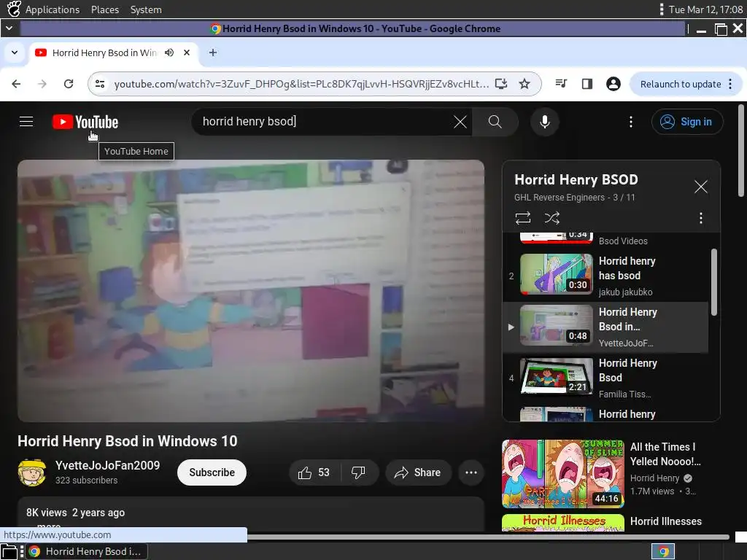Close the Horrid Henry Bsod tab

[x=187, y=52]
